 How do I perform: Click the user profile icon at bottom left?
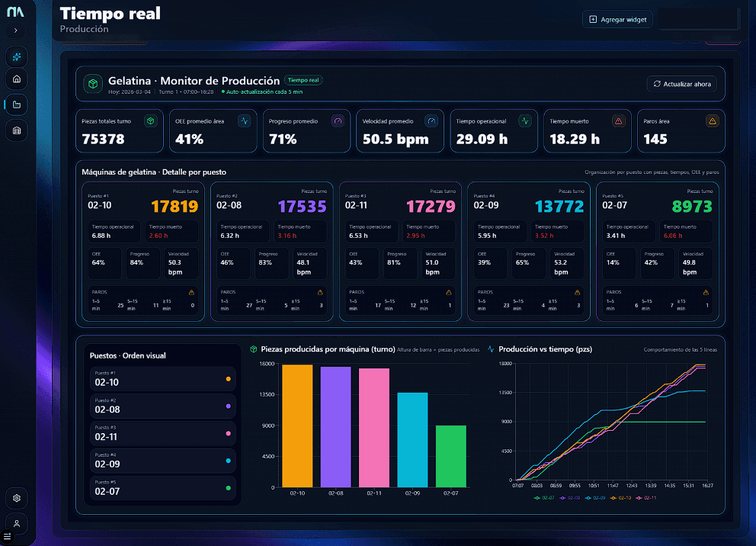pyautogui.click(x=16, y=523)
